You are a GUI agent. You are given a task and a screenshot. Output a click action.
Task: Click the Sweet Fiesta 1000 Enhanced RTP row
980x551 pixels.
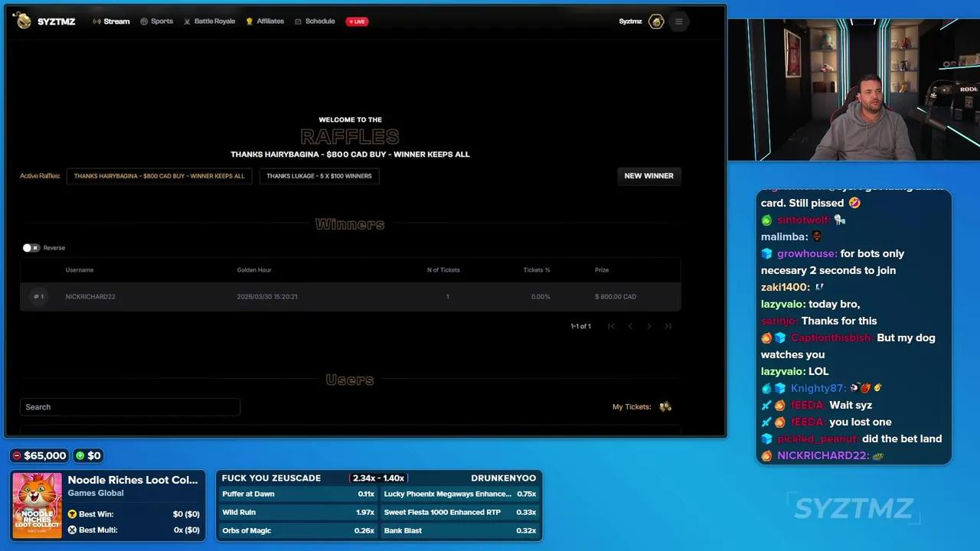click(460, 513)
